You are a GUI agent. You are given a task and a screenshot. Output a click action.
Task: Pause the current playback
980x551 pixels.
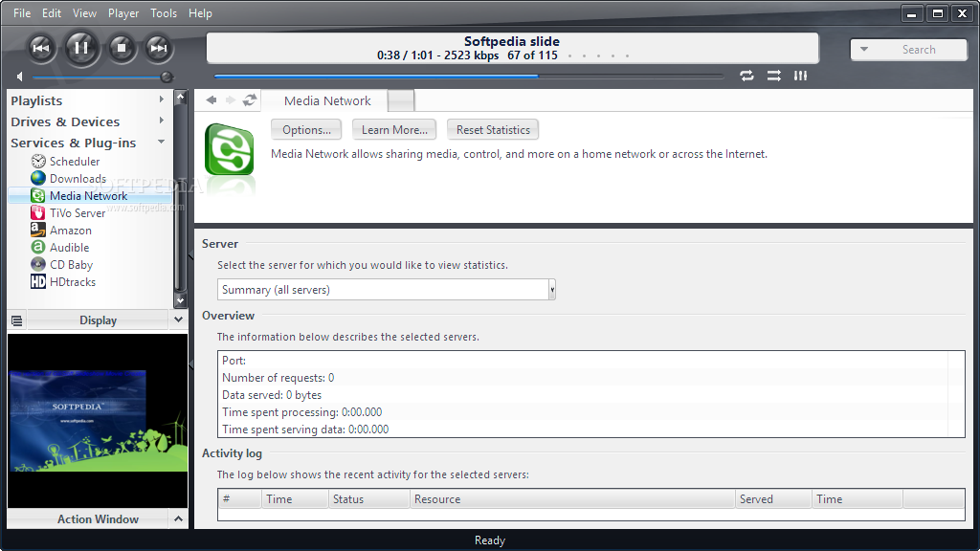coord(80,48)
